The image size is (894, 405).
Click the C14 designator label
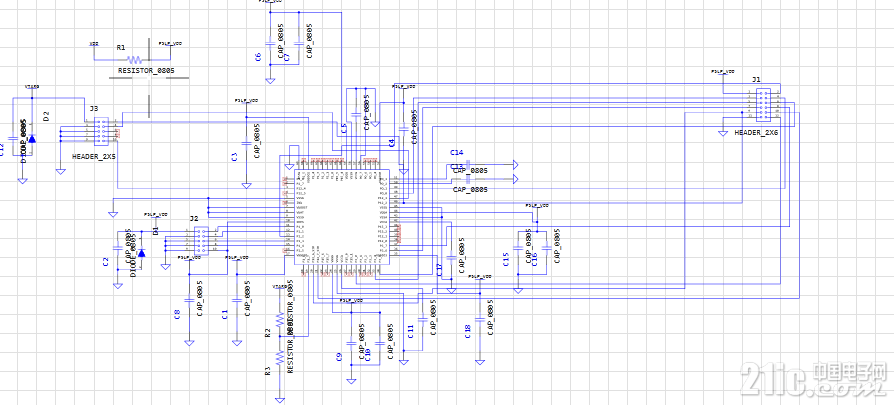457,152
